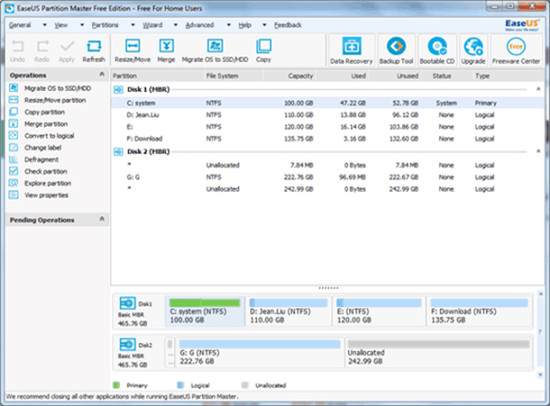Screen dimensions: 550x406
Task: Click the Upgrade icon
Action: (x=473, y=51)
